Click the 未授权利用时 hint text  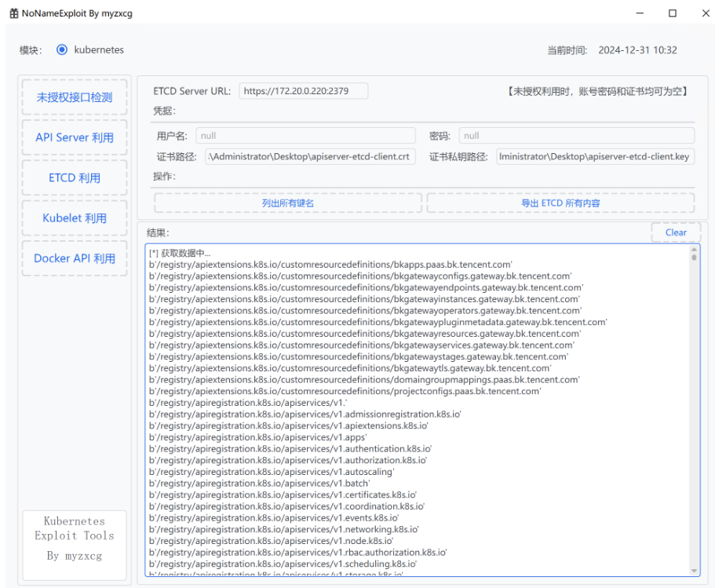click(597, 91)
